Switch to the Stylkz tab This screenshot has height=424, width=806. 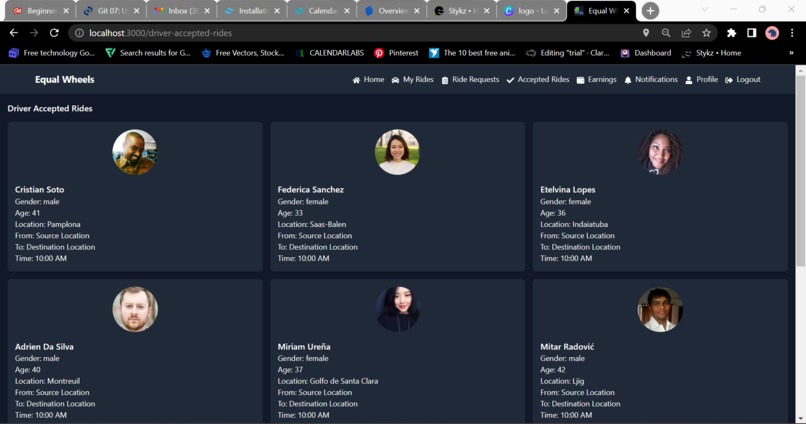click(462, 10)
